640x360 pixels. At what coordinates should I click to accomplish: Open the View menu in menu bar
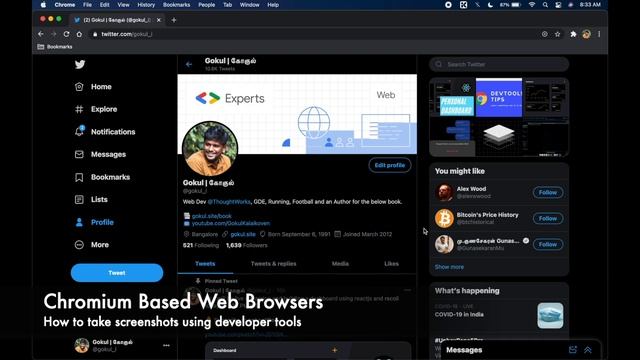(x=123, y=5)
